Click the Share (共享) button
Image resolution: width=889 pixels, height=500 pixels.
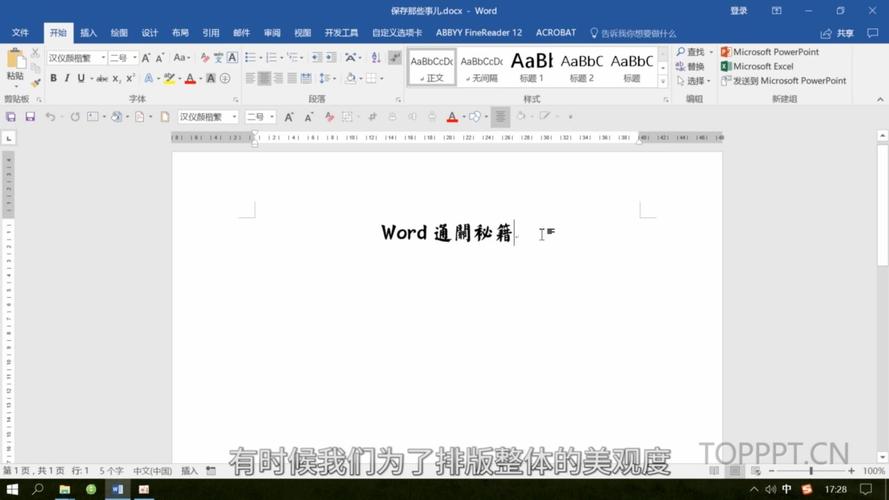pyautogui.click(x=837, y=33)
